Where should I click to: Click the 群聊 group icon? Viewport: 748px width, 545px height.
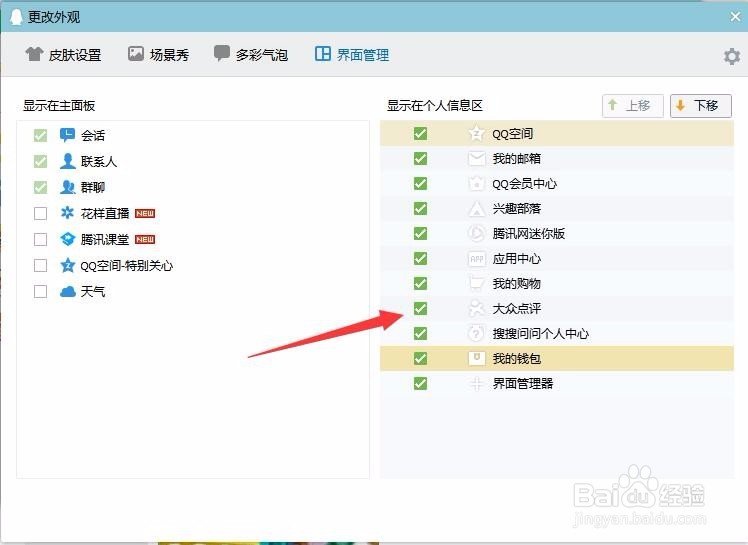pos(67,187)
